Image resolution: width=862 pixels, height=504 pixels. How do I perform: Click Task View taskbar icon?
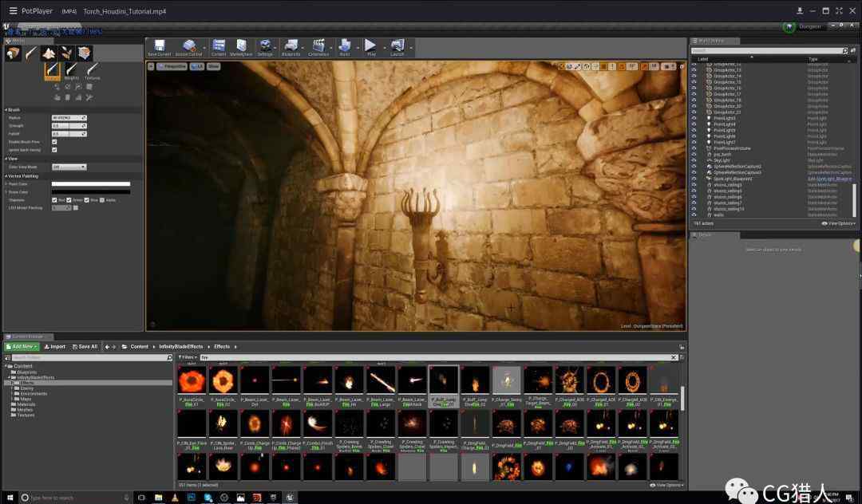(x=141, y=498)
